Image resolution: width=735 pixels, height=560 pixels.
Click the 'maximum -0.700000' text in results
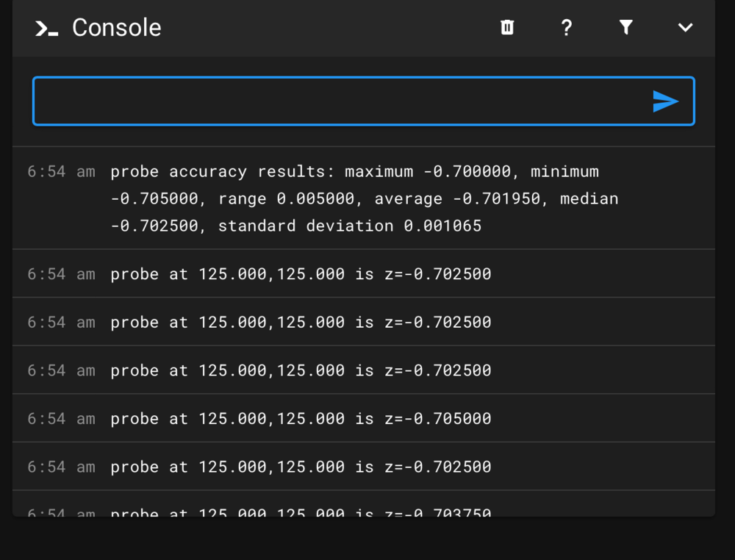[428, 171]
